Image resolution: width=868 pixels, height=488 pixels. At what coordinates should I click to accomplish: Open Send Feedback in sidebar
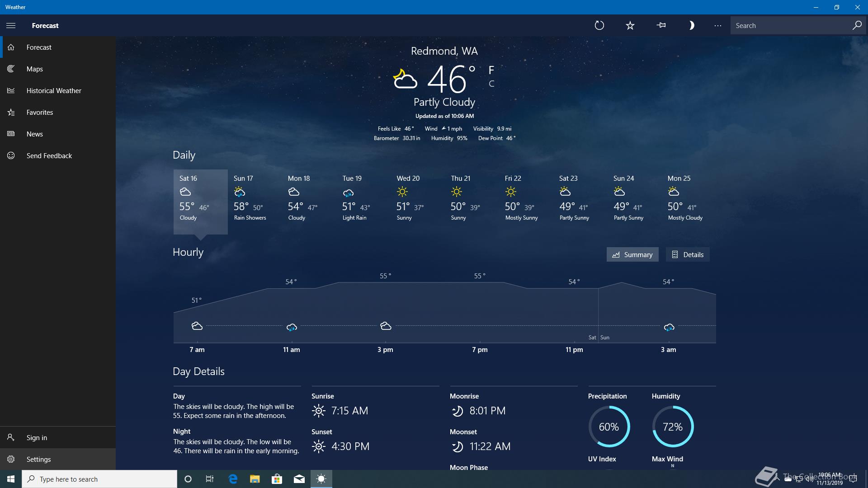point(58,155)
